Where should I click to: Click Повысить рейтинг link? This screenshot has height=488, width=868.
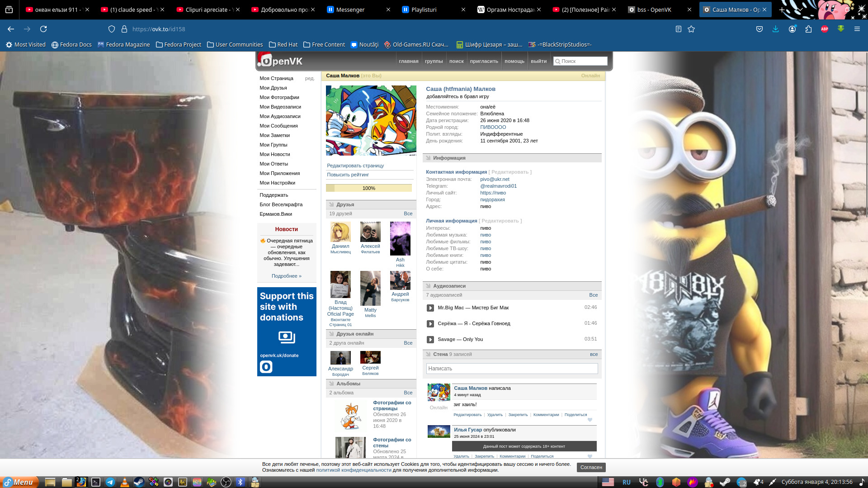[x=348, y=175]
